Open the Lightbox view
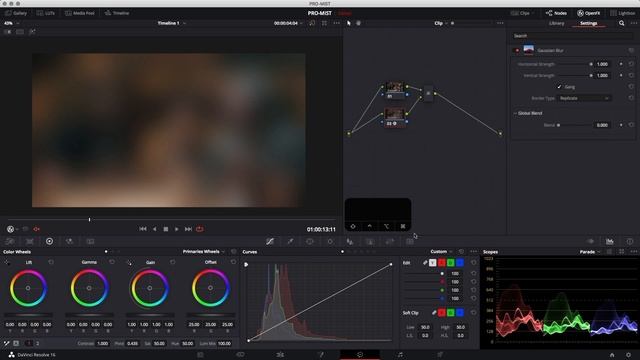Screen dimensions: 640x360 coord(622,13)
